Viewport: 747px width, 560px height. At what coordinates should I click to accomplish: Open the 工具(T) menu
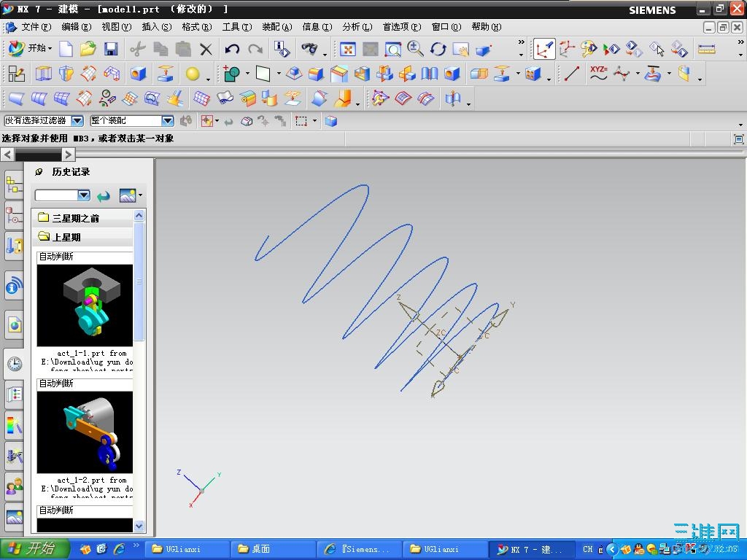(x=237, y=27)
